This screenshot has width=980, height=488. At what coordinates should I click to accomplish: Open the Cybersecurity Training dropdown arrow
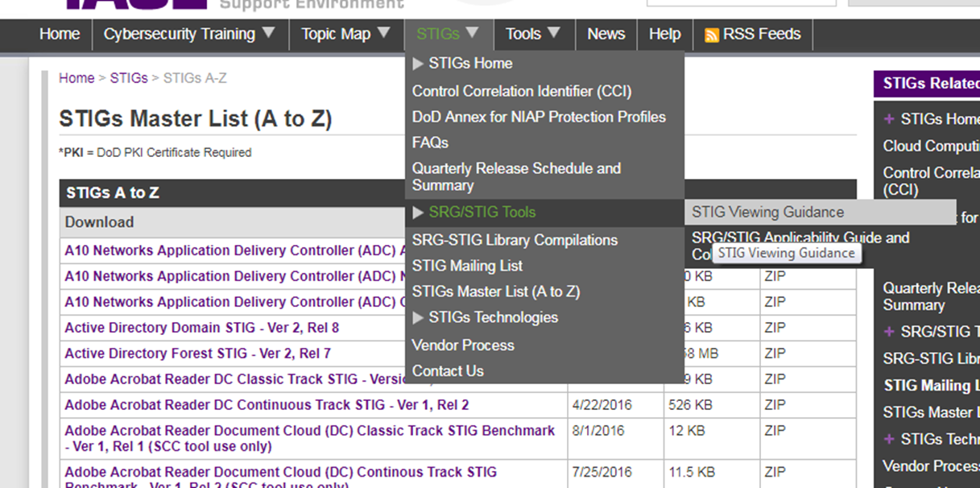[x=268, y=33]
